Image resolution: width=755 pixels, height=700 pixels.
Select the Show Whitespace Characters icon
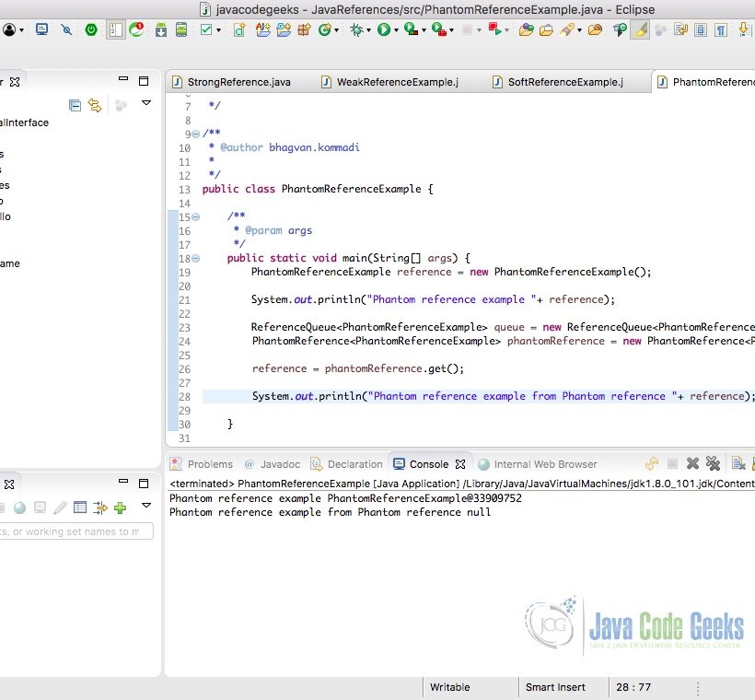[720, 30]
